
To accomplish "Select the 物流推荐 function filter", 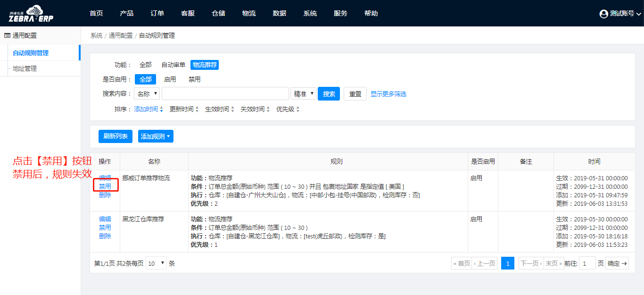I will click(x=205, y=65).
